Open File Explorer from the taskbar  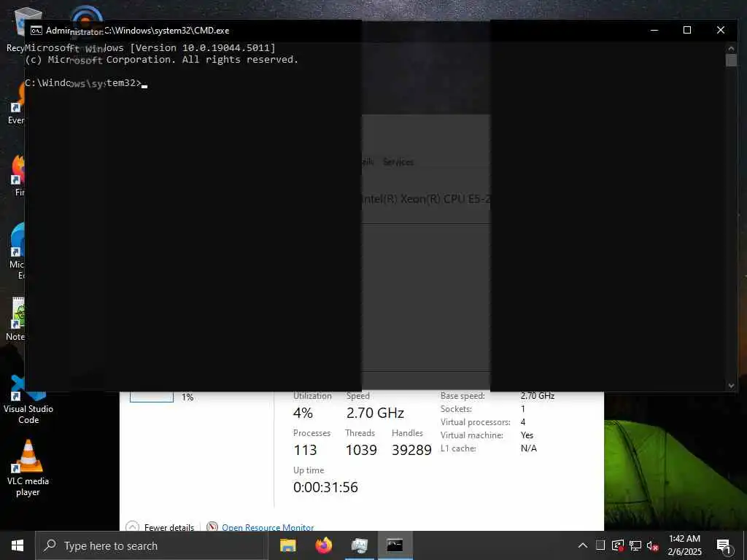click(x=287, y=545)
